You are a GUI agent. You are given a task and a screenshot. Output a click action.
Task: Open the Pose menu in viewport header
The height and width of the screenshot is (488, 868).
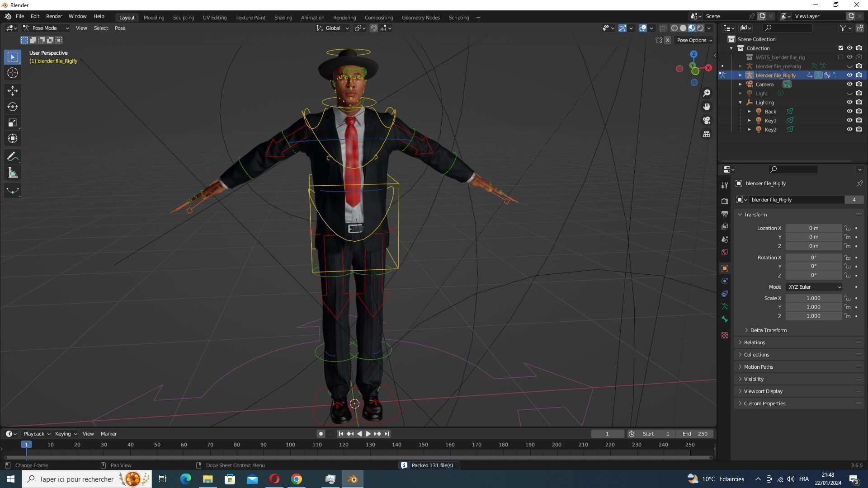(120, 28)
